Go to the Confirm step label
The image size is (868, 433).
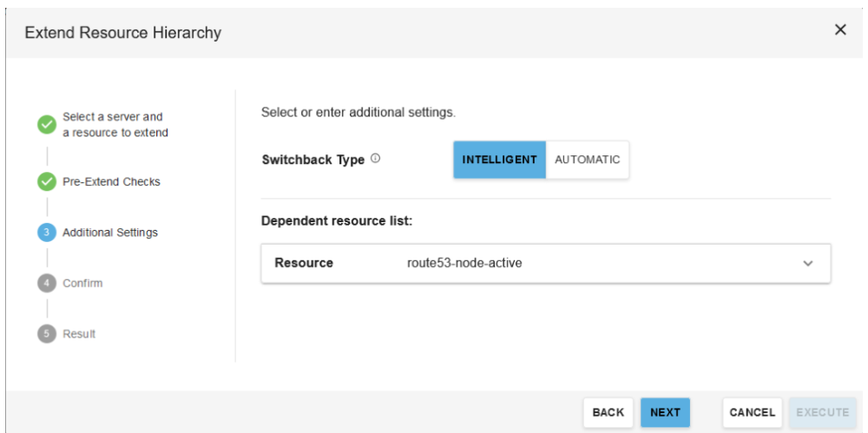pos(82,283)
